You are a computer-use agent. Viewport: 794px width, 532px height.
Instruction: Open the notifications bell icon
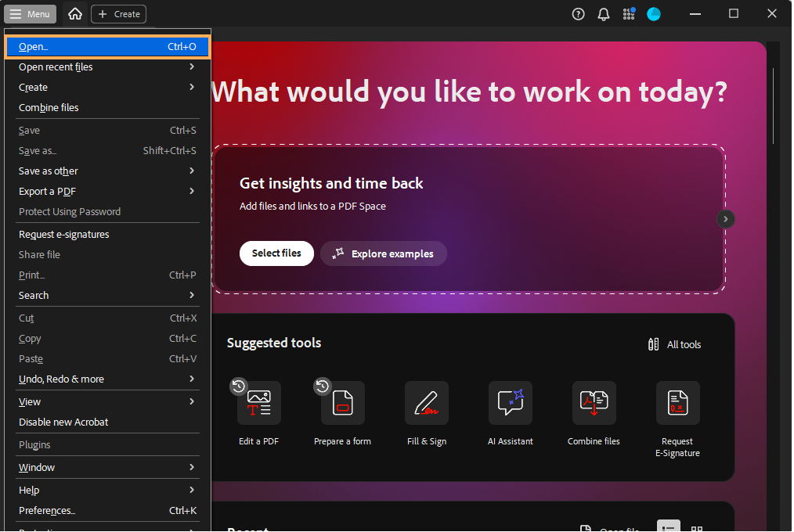tap(603, 14)
